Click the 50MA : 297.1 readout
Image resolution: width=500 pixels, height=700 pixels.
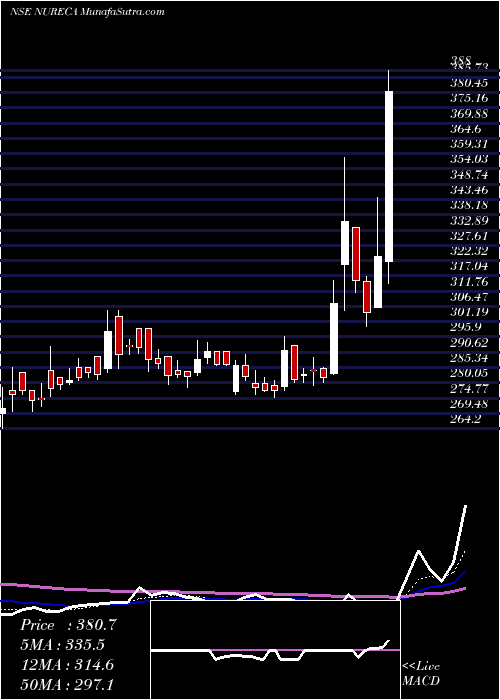click(68, 685)
